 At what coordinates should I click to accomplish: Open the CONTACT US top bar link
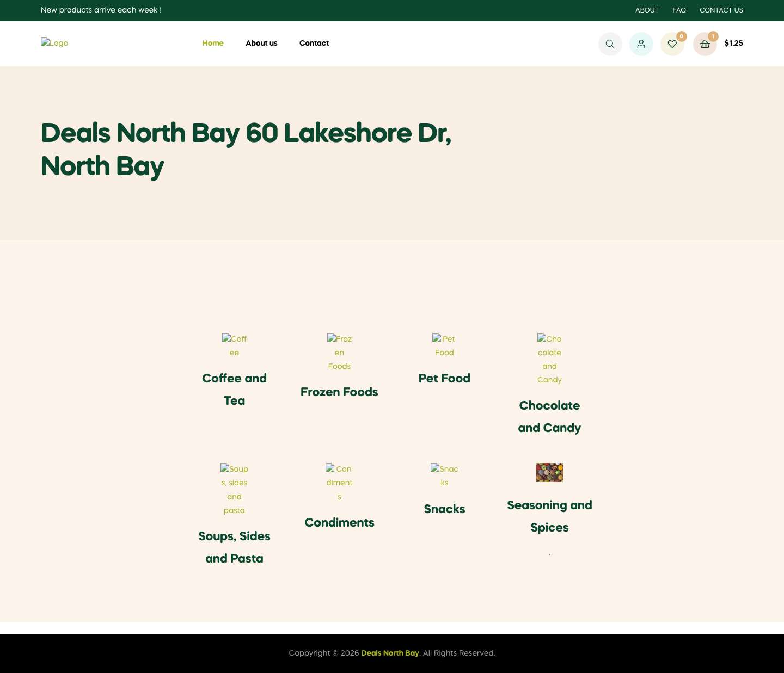pos(721,10)
